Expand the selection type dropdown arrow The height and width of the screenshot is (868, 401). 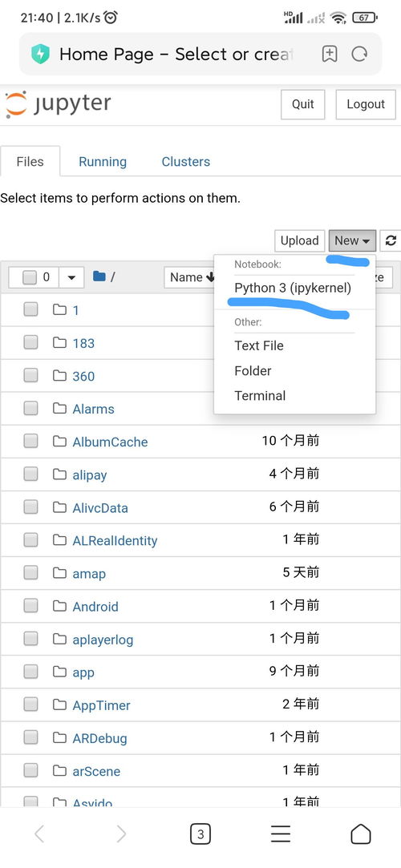pyautogui.click(x=71, y=277)
